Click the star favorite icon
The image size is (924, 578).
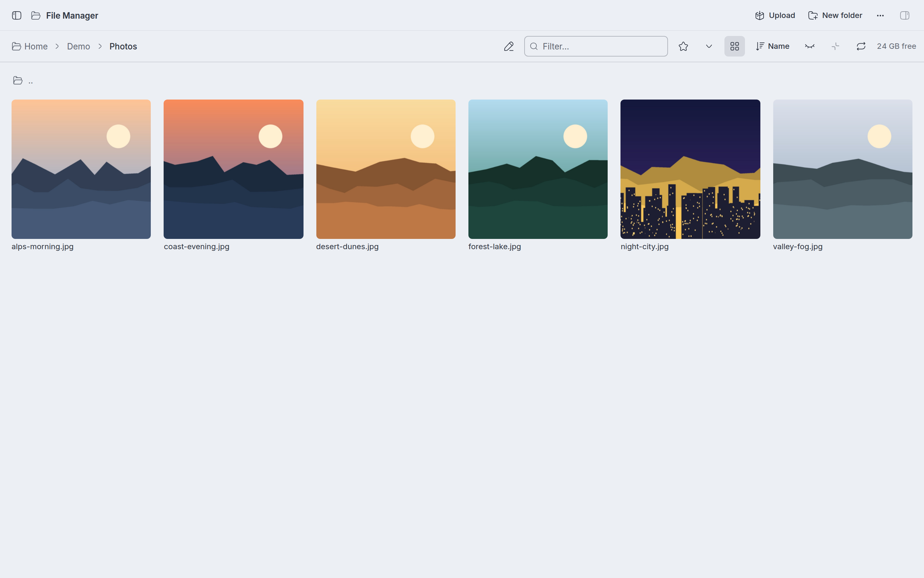point(683,46)
